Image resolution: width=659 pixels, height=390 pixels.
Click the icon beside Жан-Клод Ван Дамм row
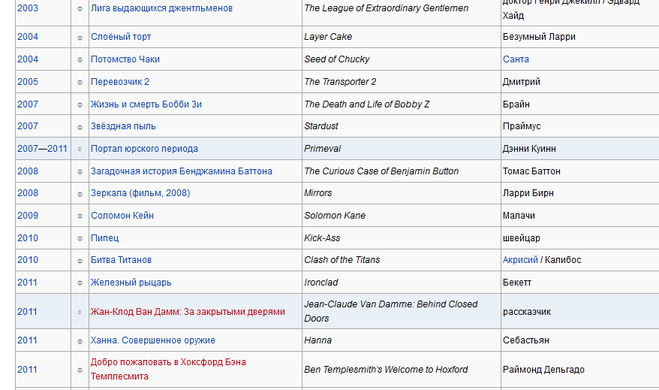(x=80, y=312)
